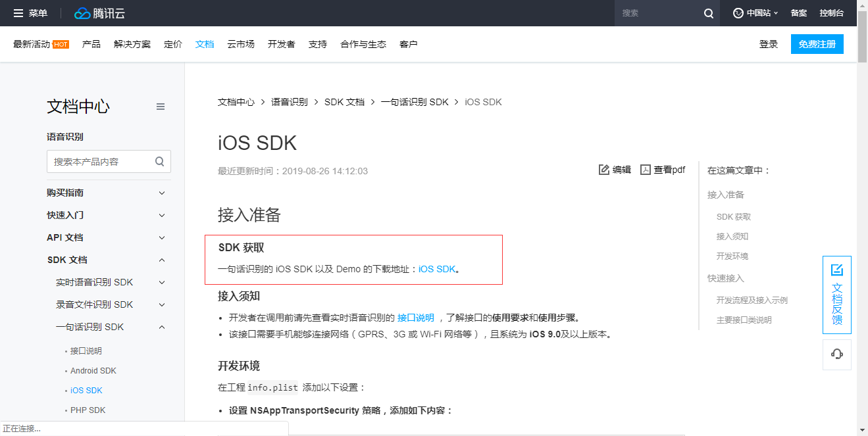Jump to SDK 获取 in article outline

pos(734,216)
